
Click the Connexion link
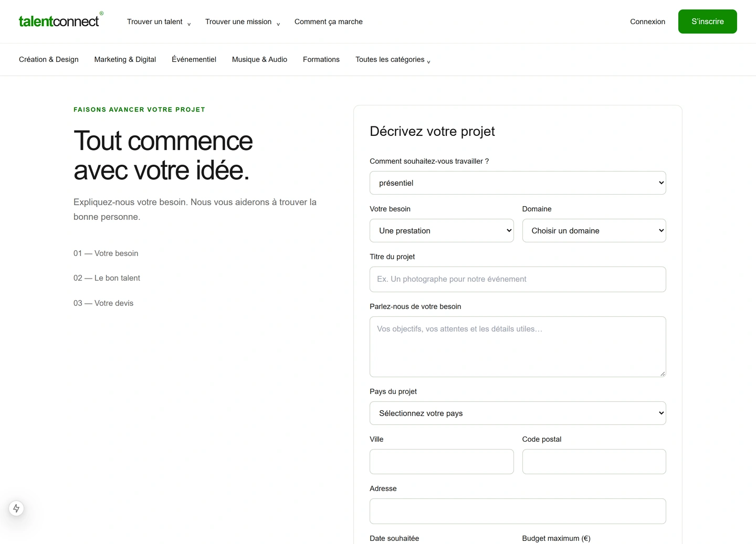pyautogui.click(x=647, y=22)
